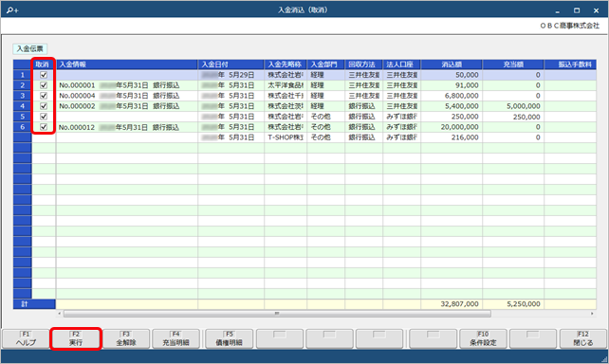The width and height of the screenshot is (609, 364).
Task: Click the 5,000,000 allocation cell
Action: 513,106
